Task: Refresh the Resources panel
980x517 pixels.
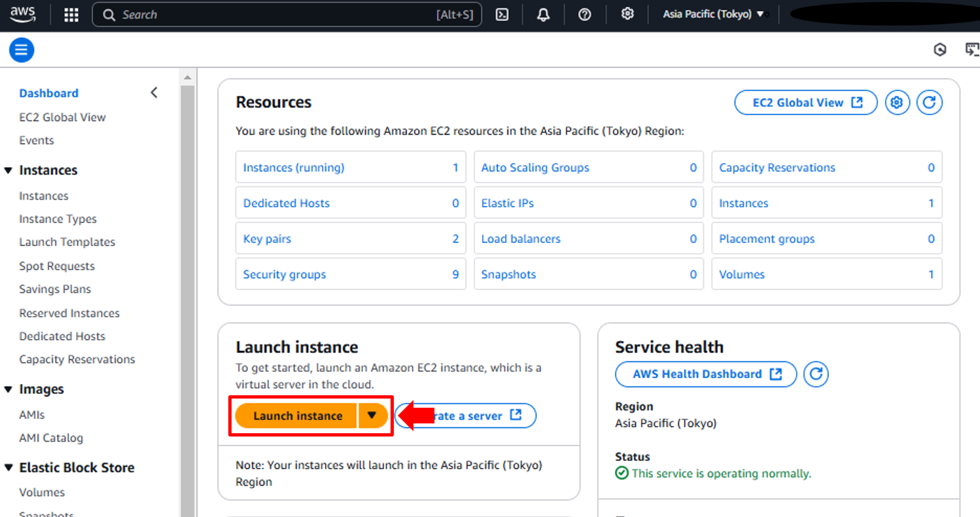Action: point(929,103)
